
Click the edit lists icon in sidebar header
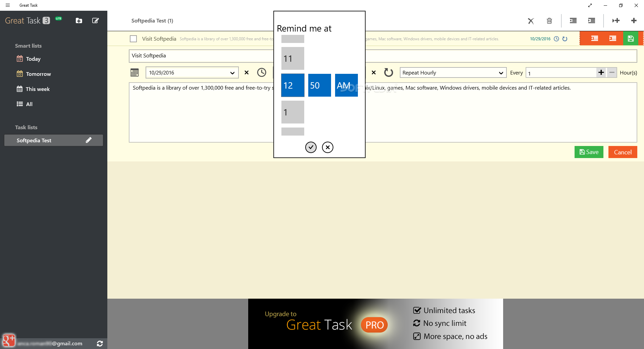click(x=95, y=20)
